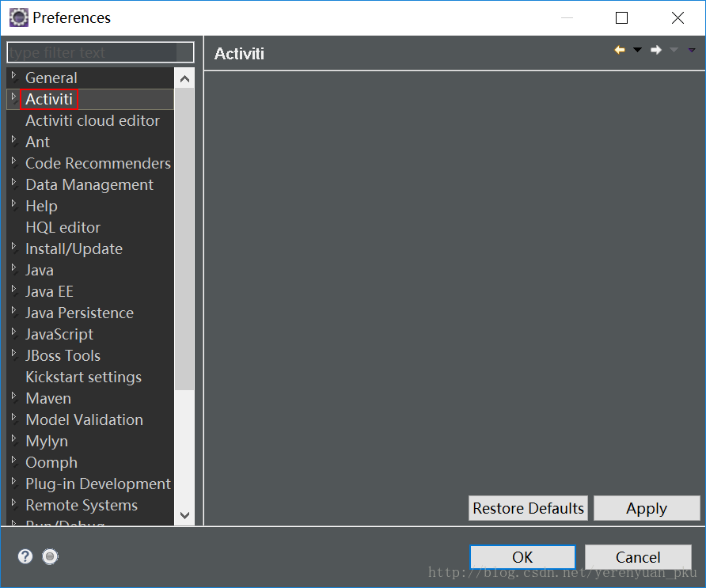Expand the Java EE node

tap(14, 289)
